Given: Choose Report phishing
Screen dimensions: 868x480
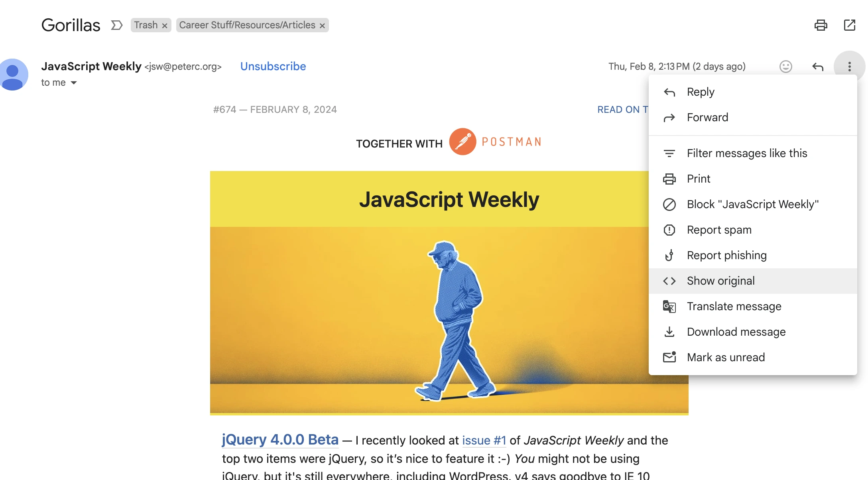Looking at the screenshot, I should click(753, 256).
